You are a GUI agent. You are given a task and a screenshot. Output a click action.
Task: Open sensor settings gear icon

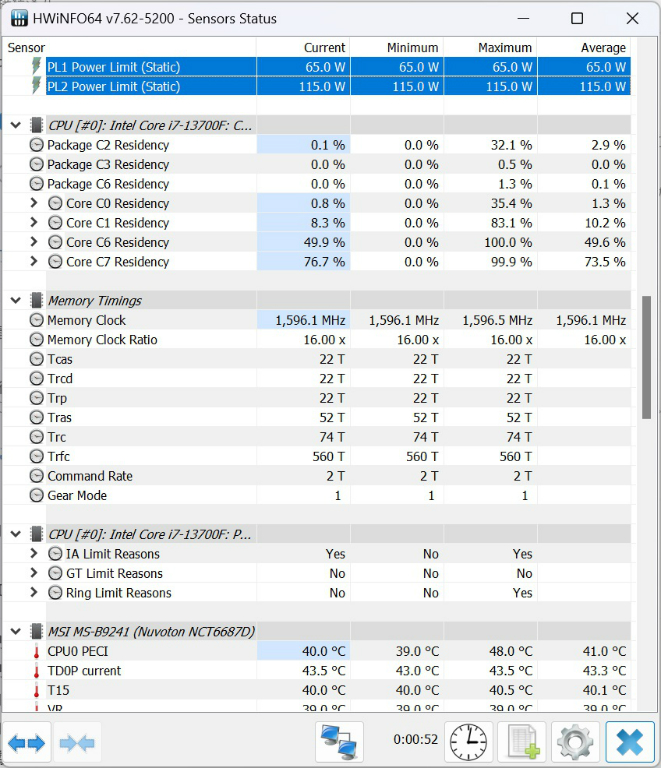click(x=574, y=743)
